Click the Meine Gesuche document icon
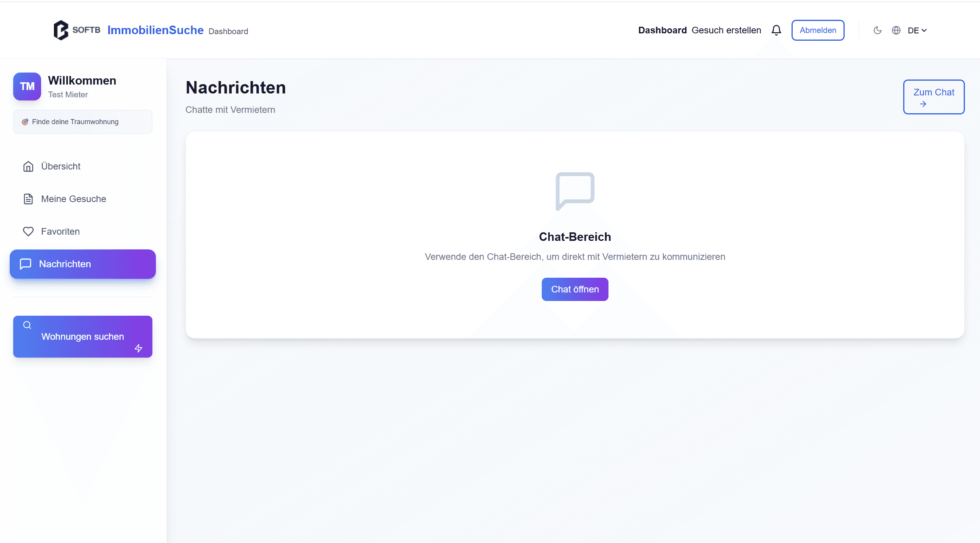Viewport: 980px width, 543px height. click(28, 199)
